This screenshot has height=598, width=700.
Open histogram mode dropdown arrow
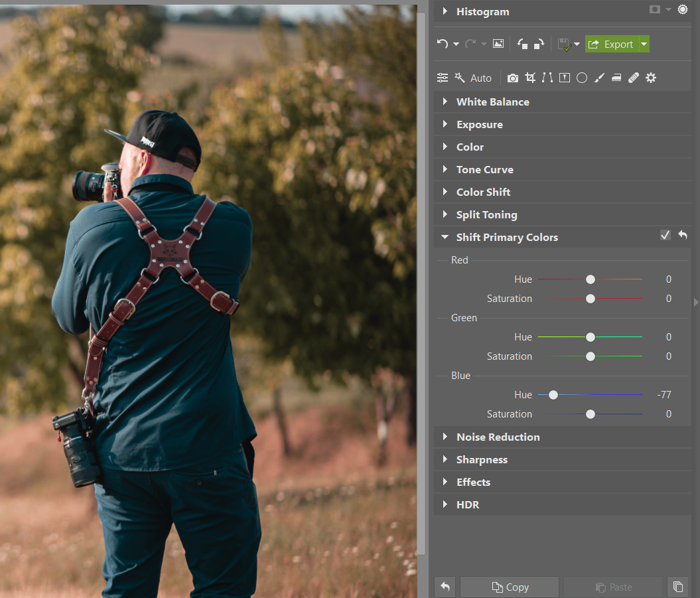pyautogui.click(x=668, y=9)
